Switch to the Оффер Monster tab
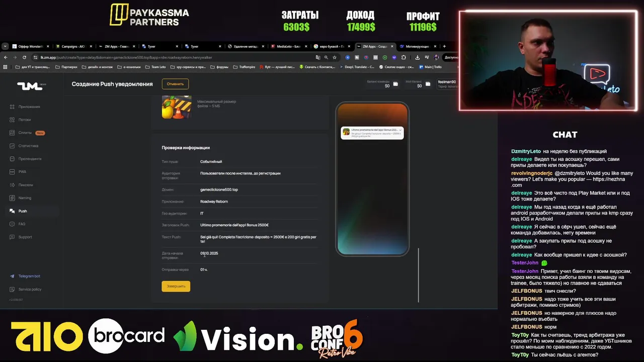Screen dimensions: 644x362 coord(30,46)
